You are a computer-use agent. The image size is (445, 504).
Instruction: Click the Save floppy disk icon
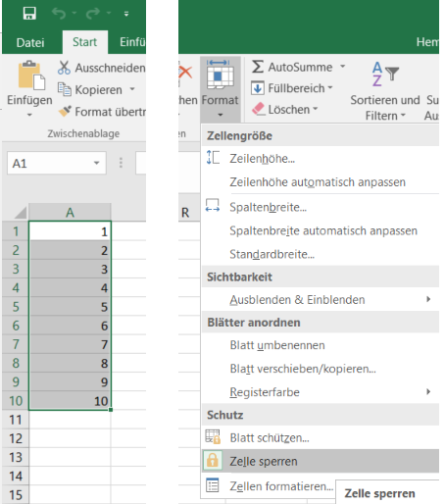tap(29, 14)
